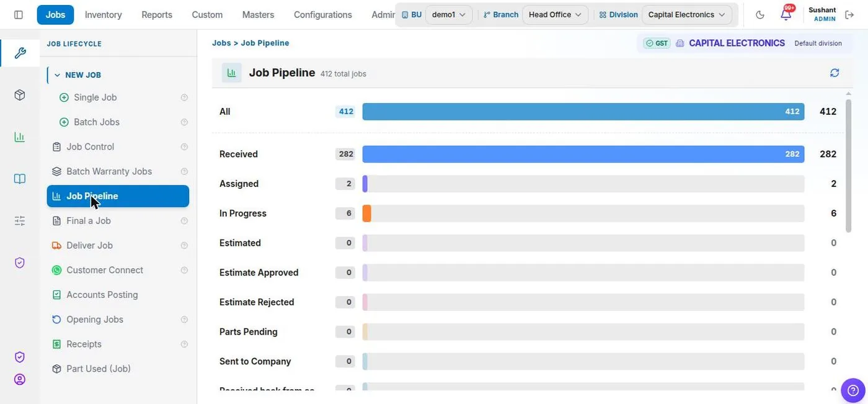868x404 pixels.
Task: Click info icon beside Deliver Job
Action: [184, 246]
